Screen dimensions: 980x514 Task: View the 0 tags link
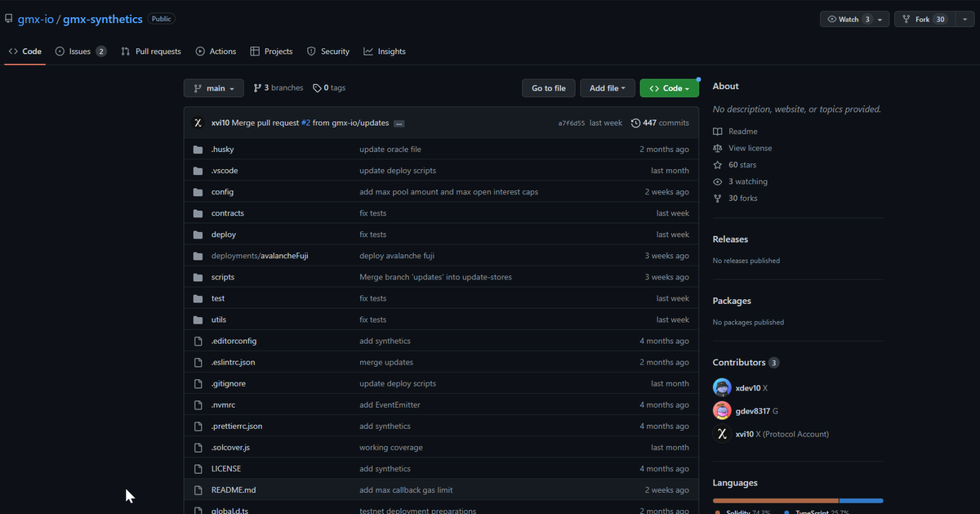point(329,88)
